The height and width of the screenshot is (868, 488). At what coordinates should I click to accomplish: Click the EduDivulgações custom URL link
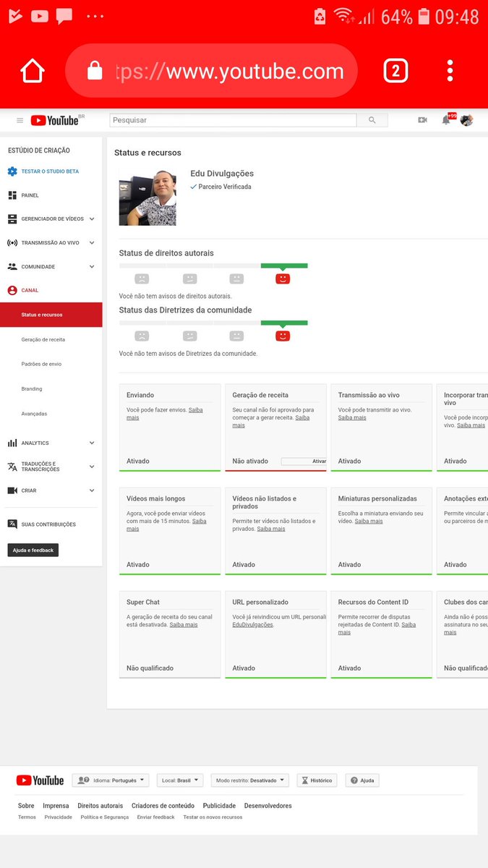[252, 624]
